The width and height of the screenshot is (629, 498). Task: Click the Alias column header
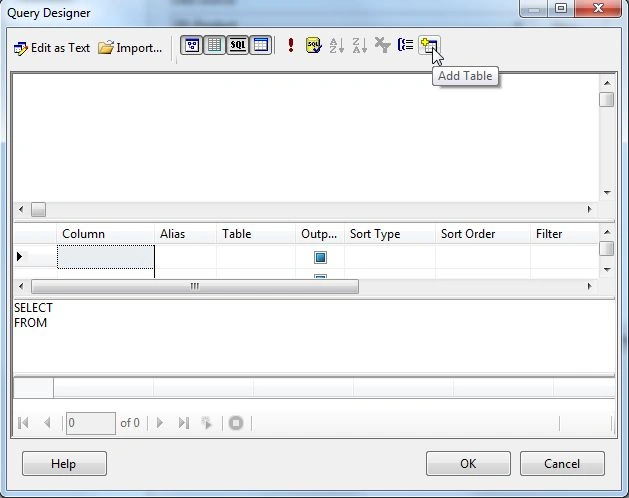[185, 234]
